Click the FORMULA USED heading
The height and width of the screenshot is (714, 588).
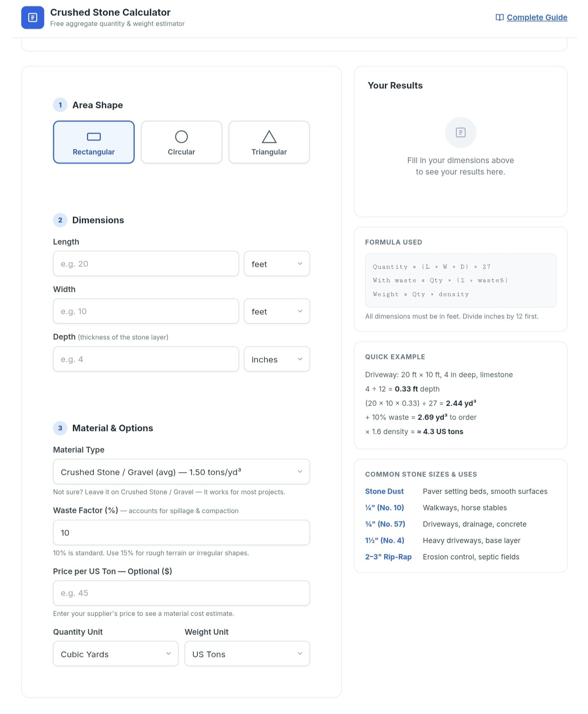(394, 242)
